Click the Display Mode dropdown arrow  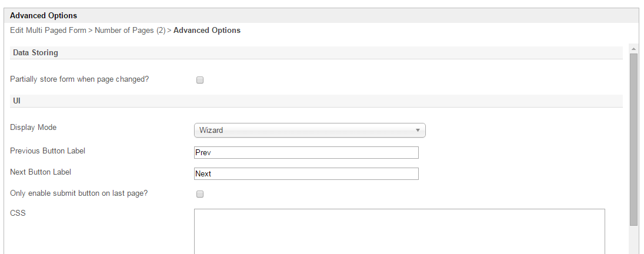point(418,130)
